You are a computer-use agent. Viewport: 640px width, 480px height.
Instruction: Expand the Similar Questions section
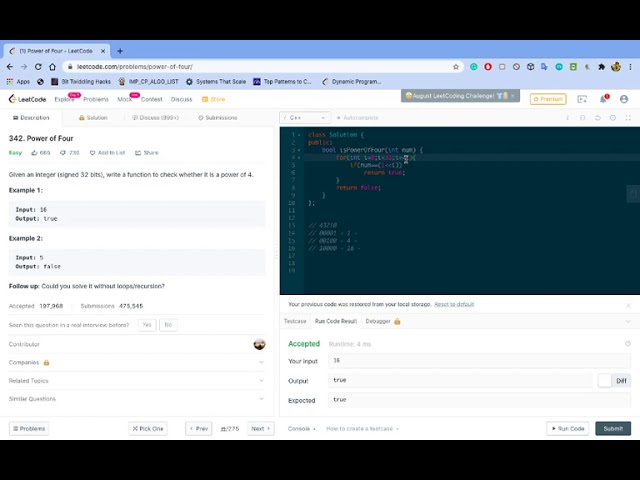pos(137,399)
